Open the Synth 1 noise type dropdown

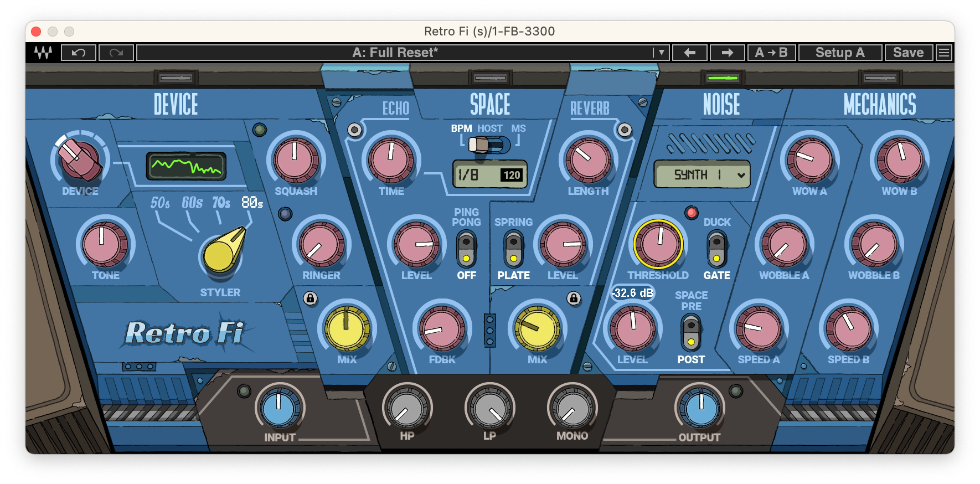coord(702,174)
